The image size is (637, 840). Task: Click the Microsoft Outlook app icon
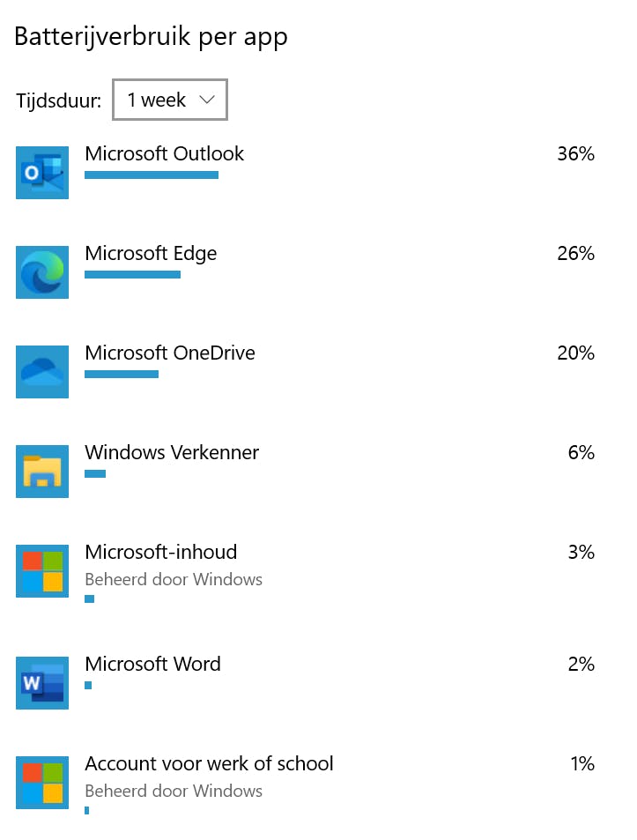41,172
